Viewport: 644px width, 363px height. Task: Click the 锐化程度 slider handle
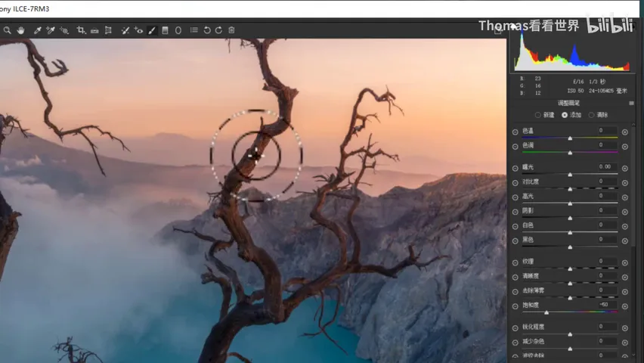pos(570,334)
